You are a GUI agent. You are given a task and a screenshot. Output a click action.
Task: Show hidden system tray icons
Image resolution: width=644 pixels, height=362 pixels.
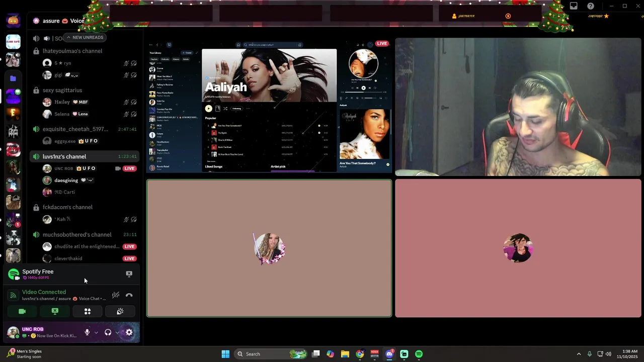click(579, 354)
